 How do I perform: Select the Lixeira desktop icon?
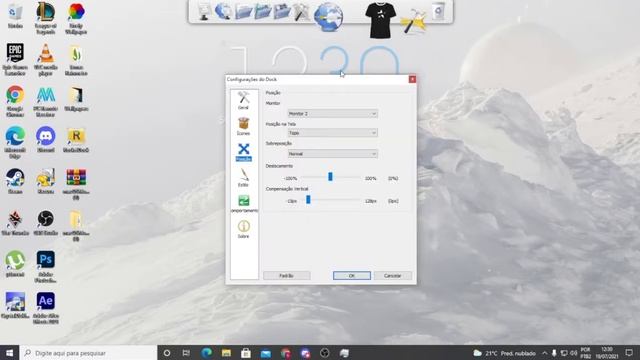click(15, 16)
